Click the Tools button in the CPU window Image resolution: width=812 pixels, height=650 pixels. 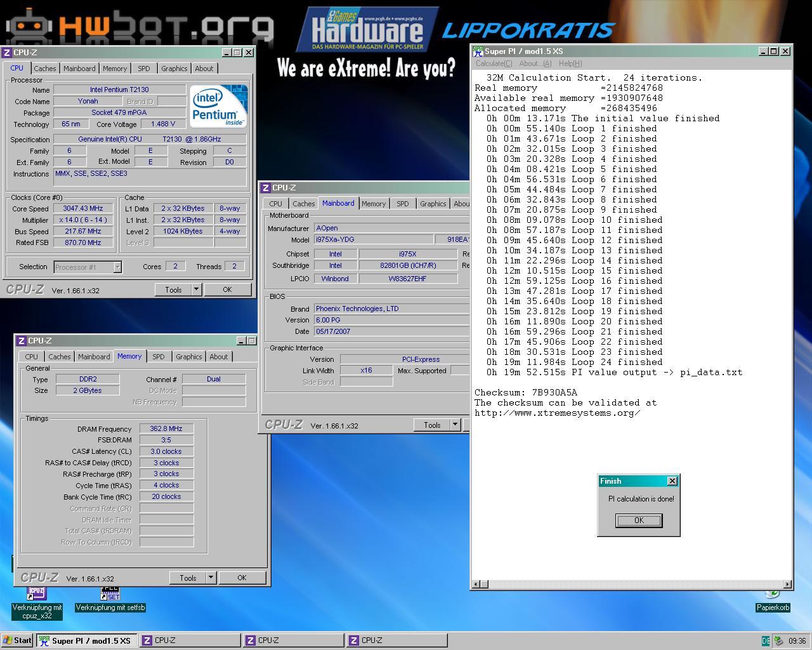(173, 290)
